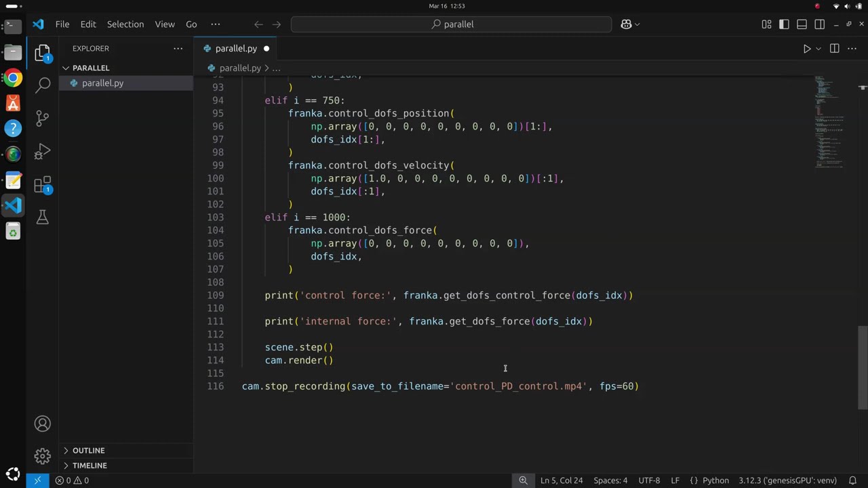Screen dimensions: 868x488
Task: Click the breadcrumb ellipsis symbol
Action: (276, 68)
